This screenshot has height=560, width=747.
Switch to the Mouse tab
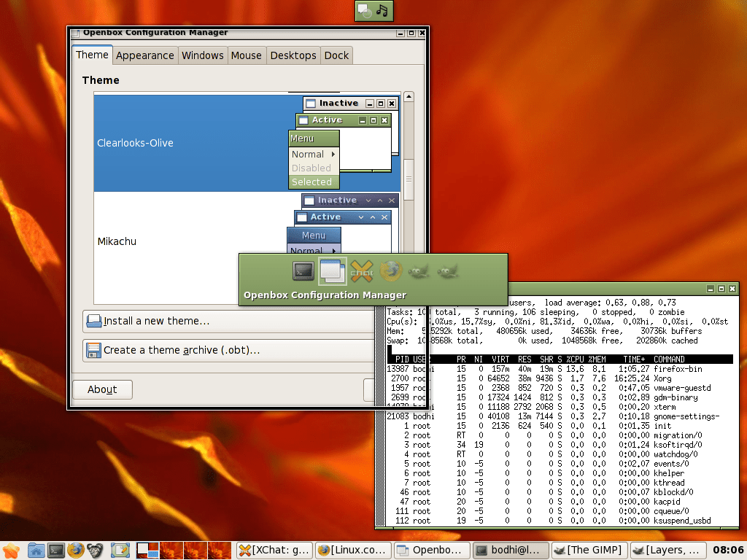(x=247, y=55)
